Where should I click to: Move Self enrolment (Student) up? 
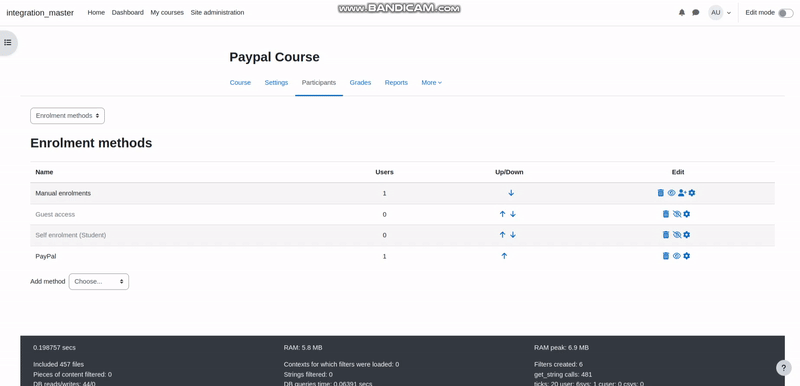[502, 235]
